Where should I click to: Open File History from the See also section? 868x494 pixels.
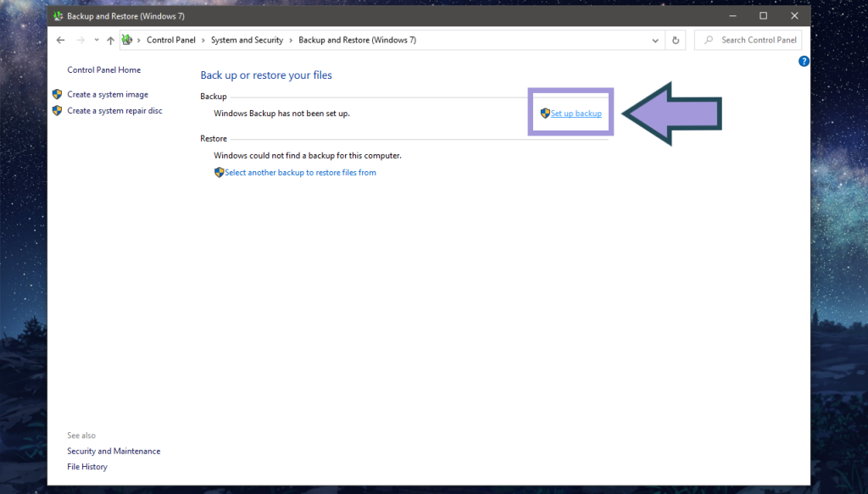[x=86, y=466]
